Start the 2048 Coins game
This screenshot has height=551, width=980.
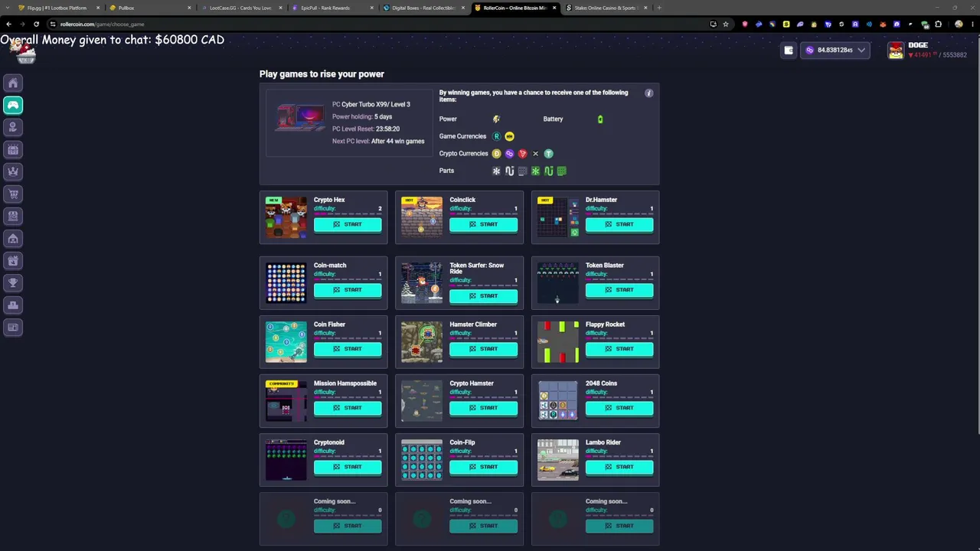click(619, 408)
